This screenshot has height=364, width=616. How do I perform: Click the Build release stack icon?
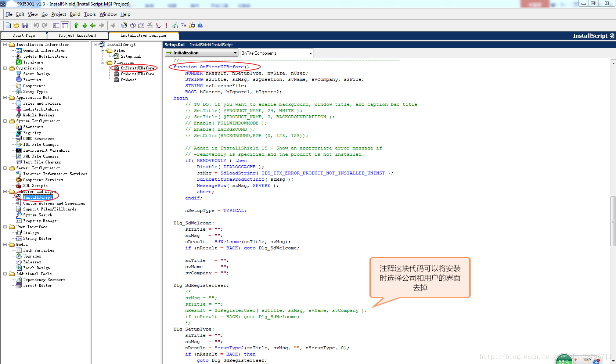[x=133, y=25]
